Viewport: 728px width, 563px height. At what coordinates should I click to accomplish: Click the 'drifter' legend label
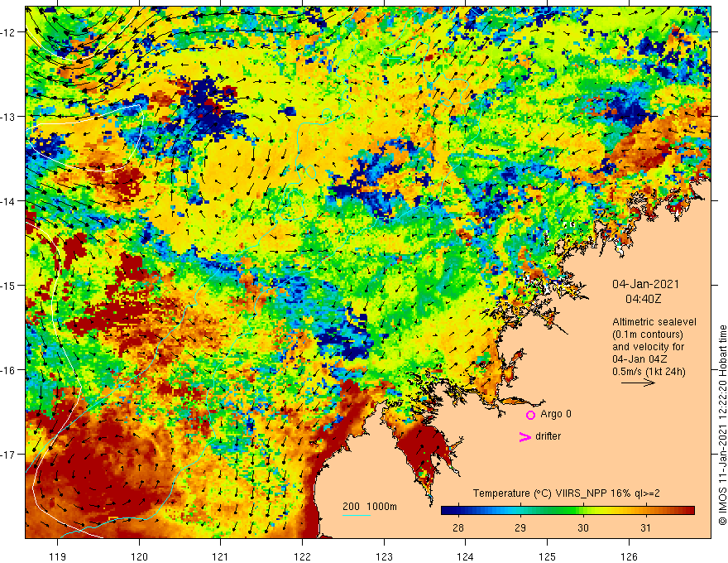tap(548, 436)
